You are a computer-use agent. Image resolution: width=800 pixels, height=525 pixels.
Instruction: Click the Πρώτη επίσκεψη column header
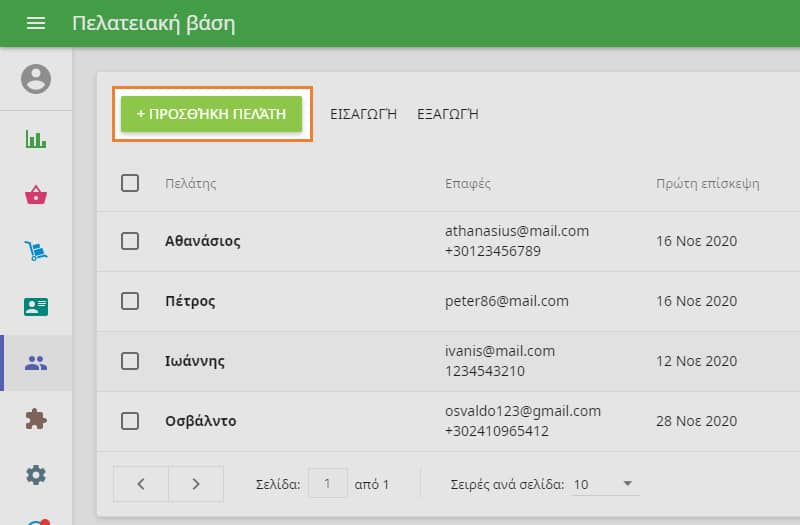click(x=708, y=184)
